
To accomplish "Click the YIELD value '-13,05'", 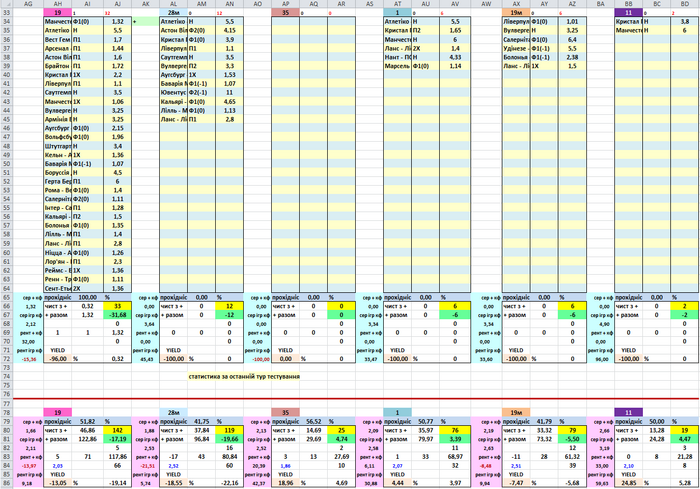I will pyautogui.click(x=58, y=483).
